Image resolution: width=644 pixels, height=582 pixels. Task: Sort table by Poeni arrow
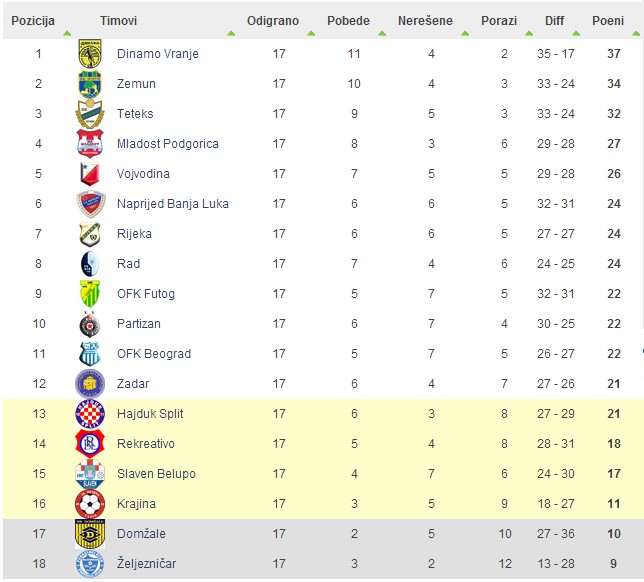(x=636, y=34)
